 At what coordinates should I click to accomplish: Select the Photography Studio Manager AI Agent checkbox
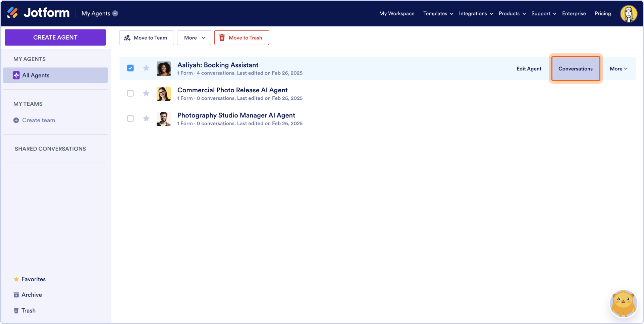pos(130,119)
